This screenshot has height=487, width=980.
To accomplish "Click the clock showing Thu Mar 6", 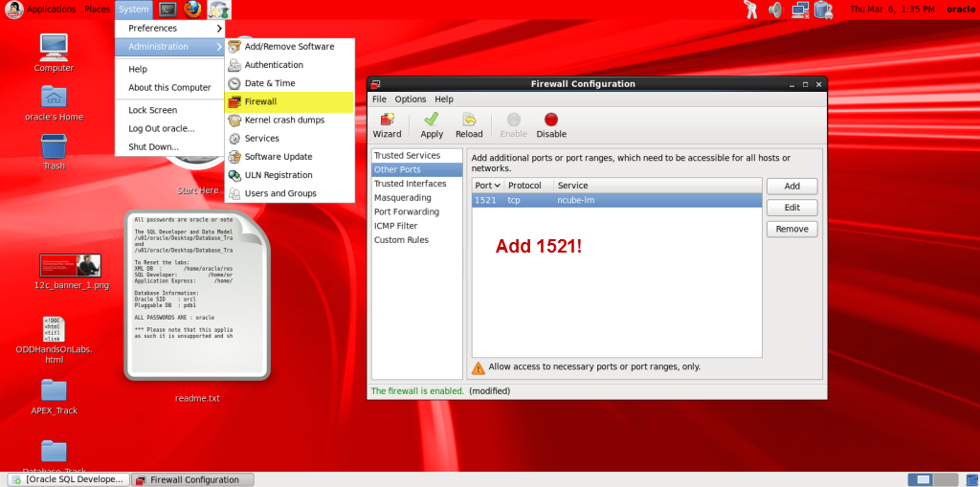I will pos(892,10).
